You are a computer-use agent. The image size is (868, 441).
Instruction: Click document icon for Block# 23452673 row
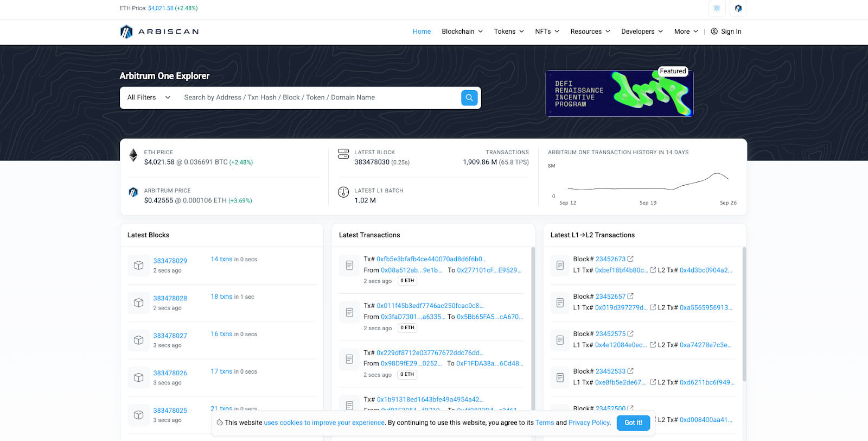(560, 266)
